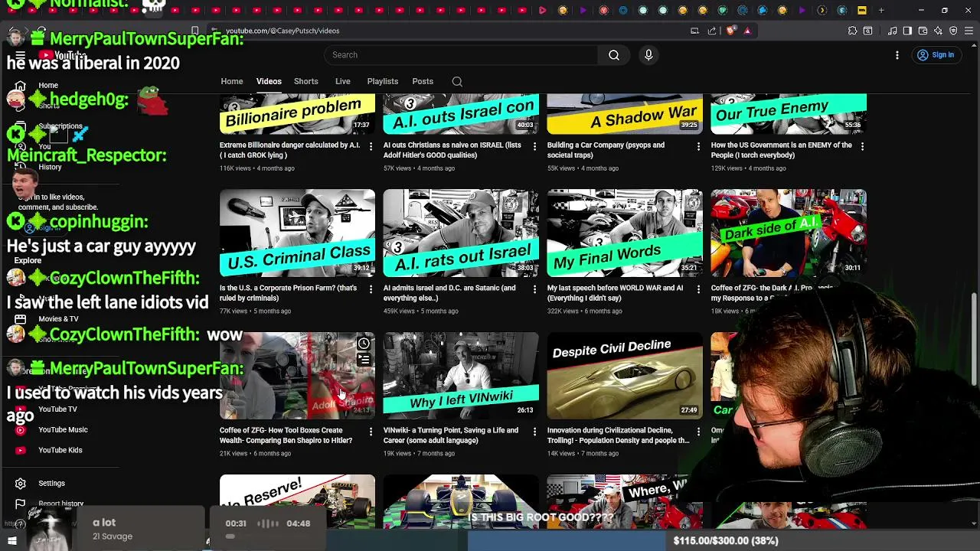Click the Settings gear in YouTube sidebar
The height and width of the screenshot is (551, 980).
tap(21, 484)
